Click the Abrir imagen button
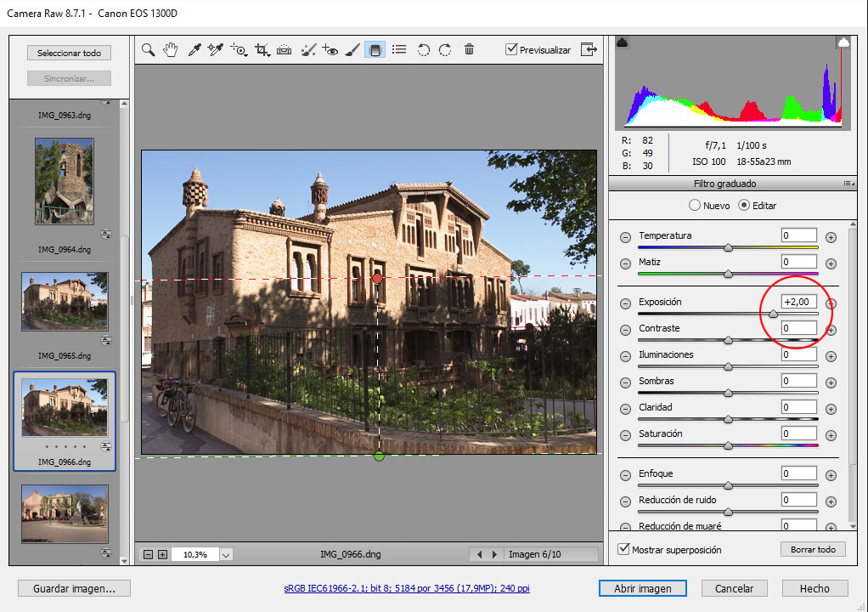868x612 pixels. [641, 588]
